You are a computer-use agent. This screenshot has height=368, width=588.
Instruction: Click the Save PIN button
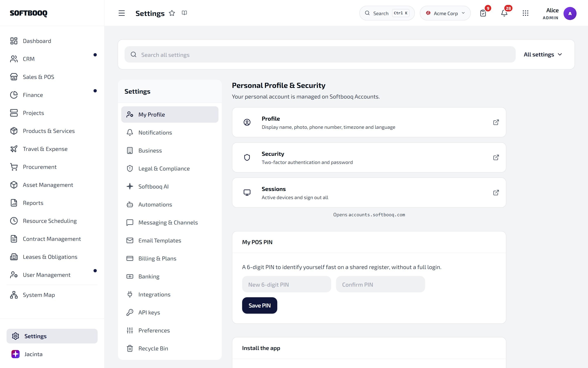coord(259,305)
